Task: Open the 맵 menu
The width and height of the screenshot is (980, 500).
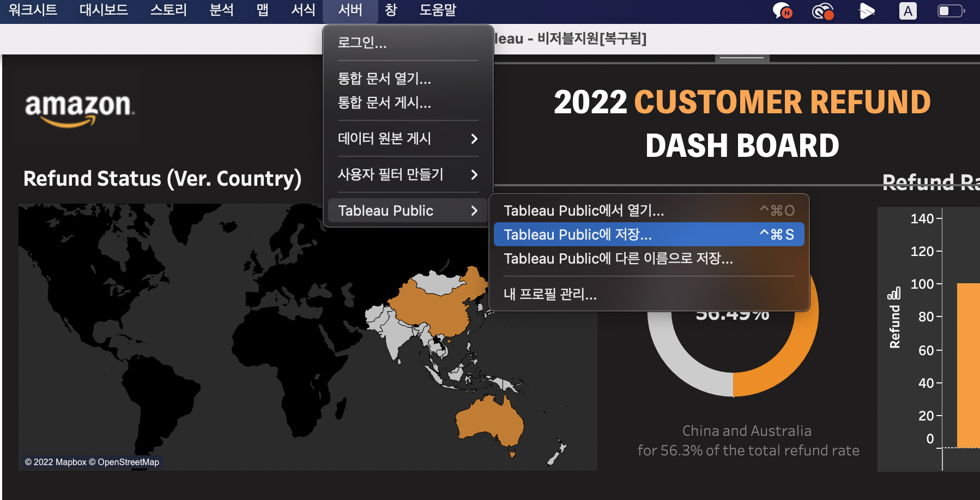Action: click(x=262, y=10)
